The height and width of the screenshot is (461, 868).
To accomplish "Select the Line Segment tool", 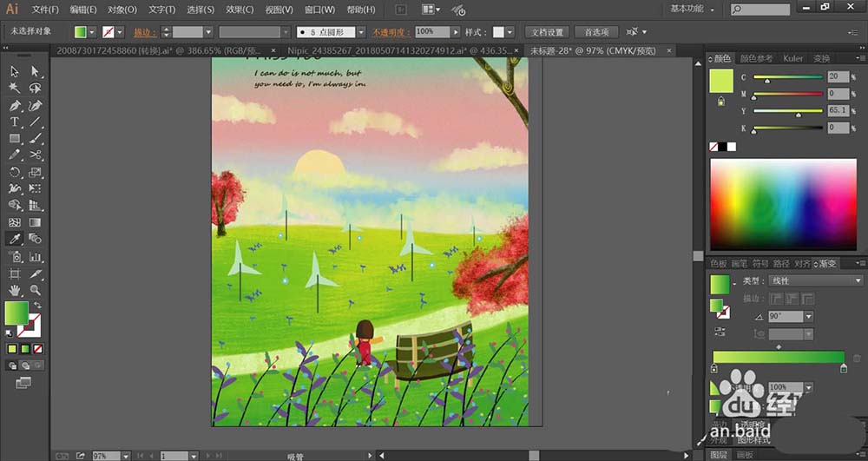I will [36, 122].
